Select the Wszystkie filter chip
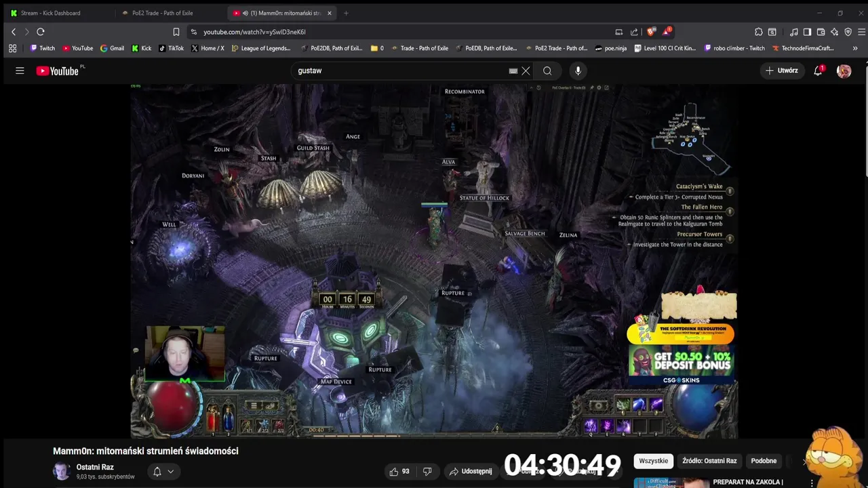This screenshot has height=488, width=868. click(653, 461)
